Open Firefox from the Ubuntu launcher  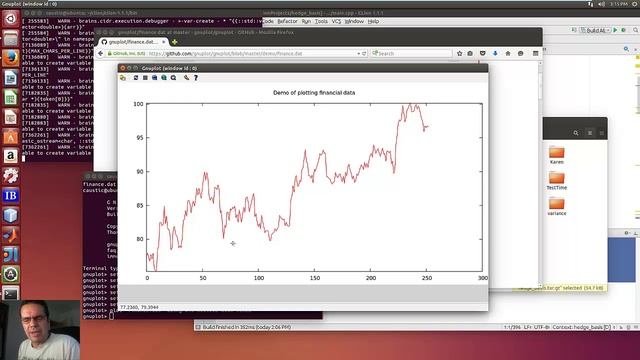[11, 58]
